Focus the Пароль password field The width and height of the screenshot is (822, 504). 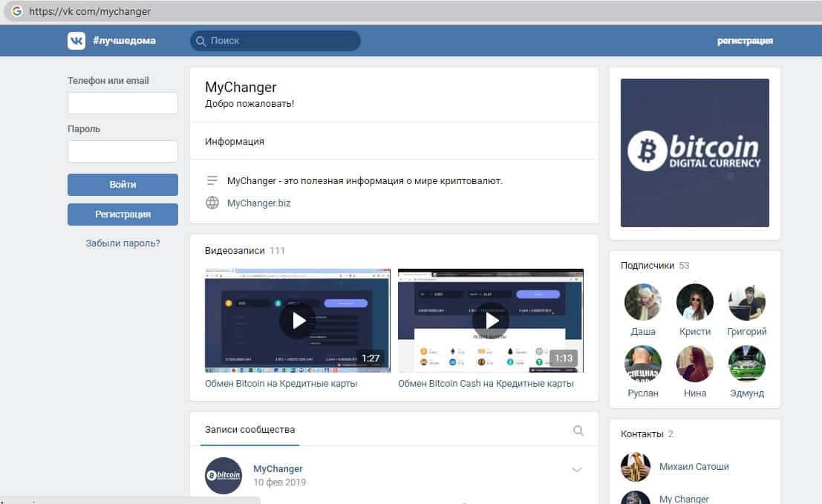pyautogui.click(x=123, y=151)
